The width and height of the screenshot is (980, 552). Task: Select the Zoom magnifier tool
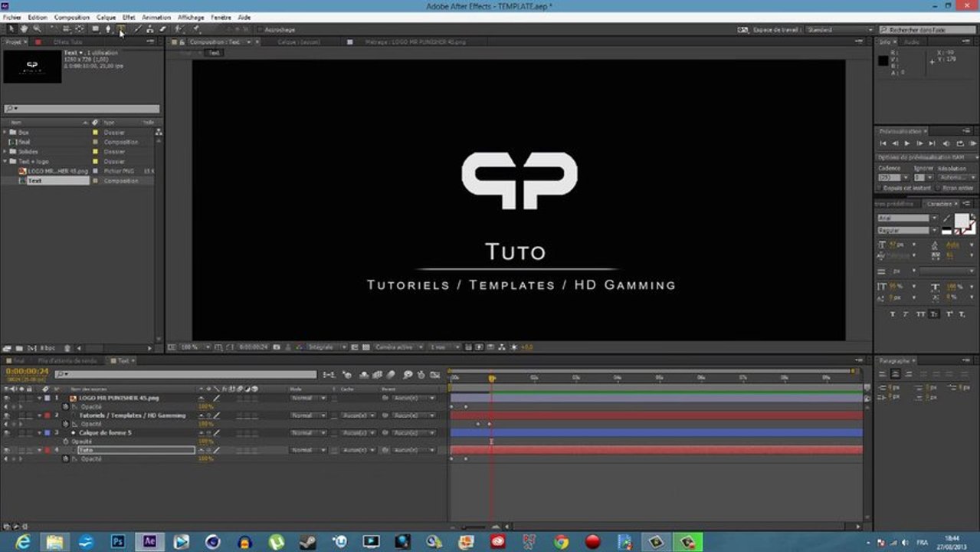point(36,29)
